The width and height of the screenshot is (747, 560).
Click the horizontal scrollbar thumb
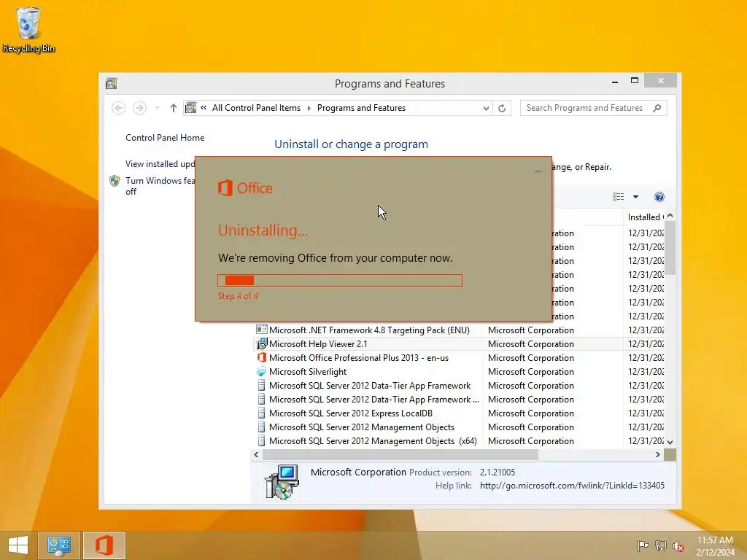400,455
